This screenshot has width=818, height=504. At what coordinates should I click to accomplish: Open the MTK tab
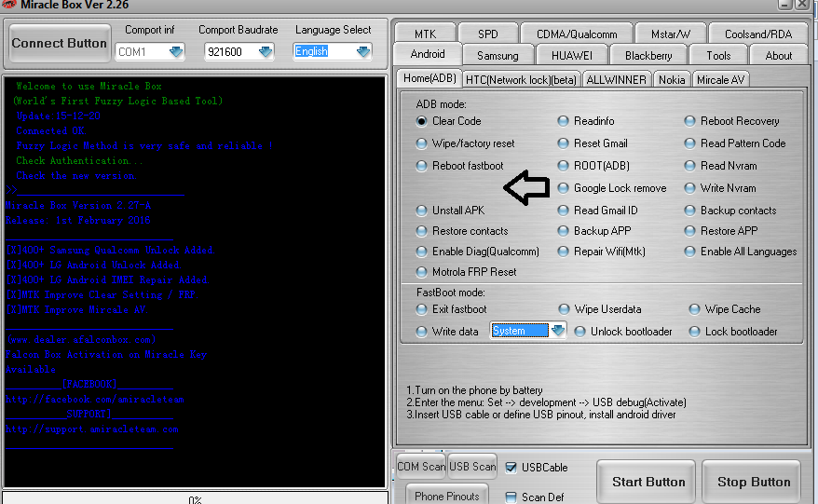(426, 34)
